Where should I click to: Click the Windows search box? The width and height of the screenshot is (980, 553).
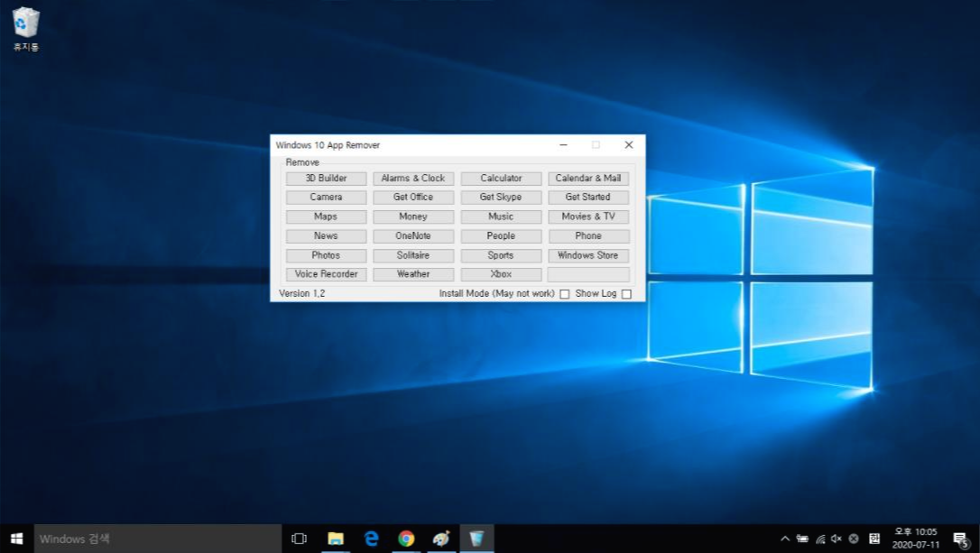point(158,539)
